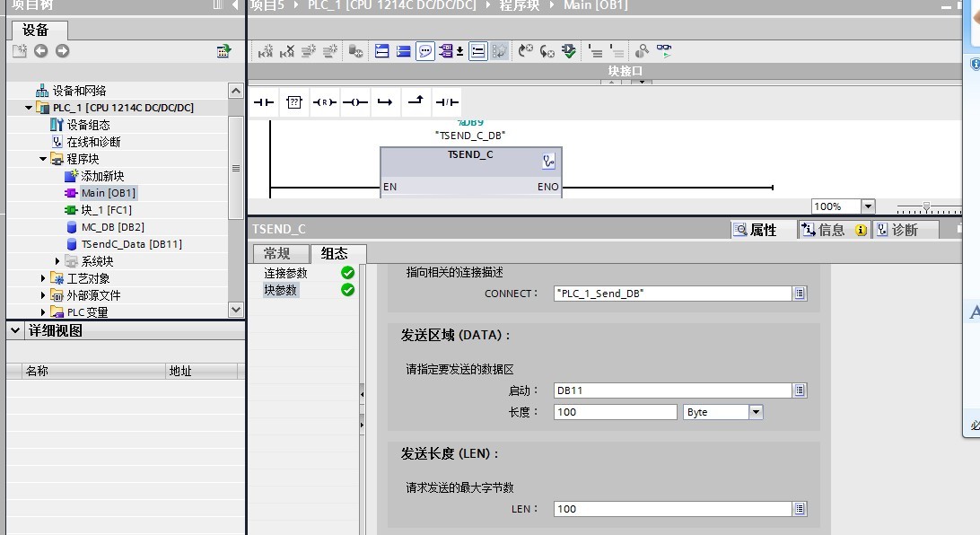The height and width of the screenshot is (535, 980).
Task: Click the LEN input field
Action: [x=673, y=509]
